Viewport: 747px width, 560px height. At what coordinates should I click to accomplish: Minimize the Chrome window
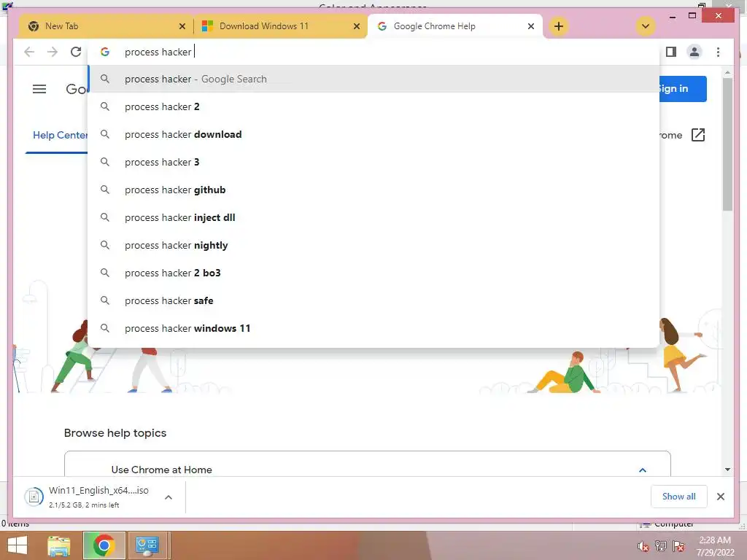tap(672, 17)
